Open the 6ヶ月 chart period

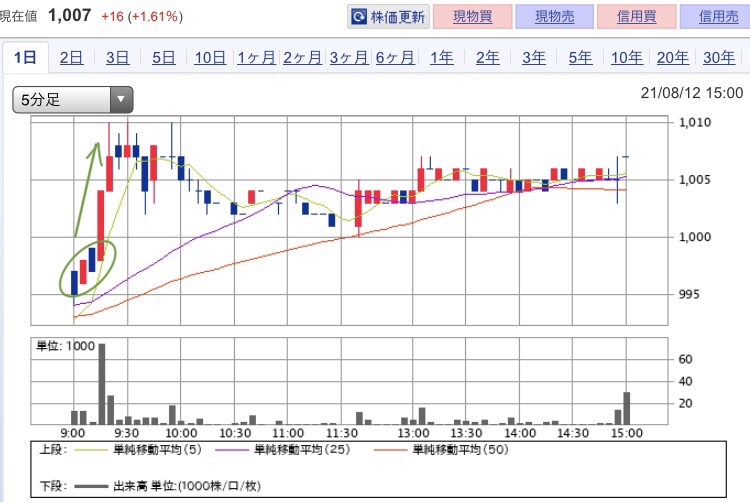395,58
